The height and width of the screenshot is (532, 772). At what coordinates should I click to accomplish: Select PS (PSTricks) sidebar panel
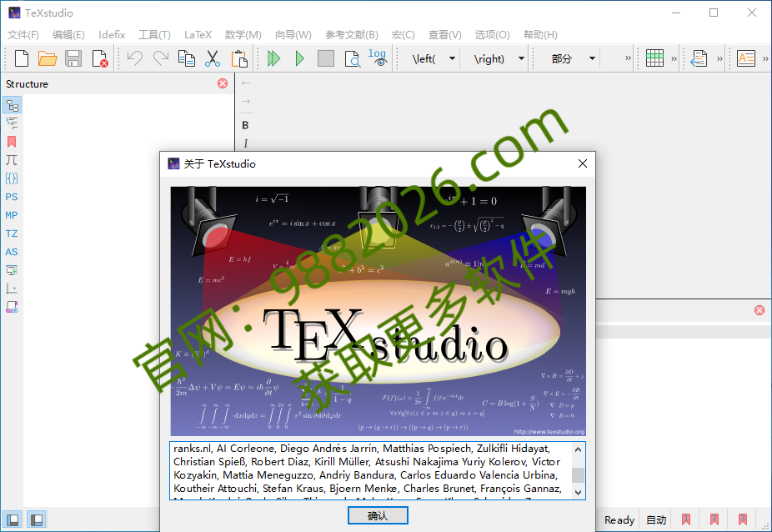pos(12,197)
